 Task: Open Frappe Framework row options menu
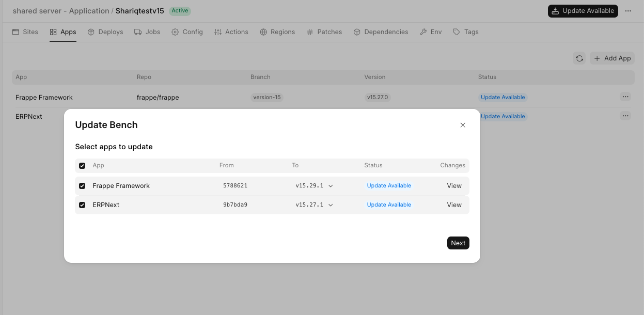625,97
